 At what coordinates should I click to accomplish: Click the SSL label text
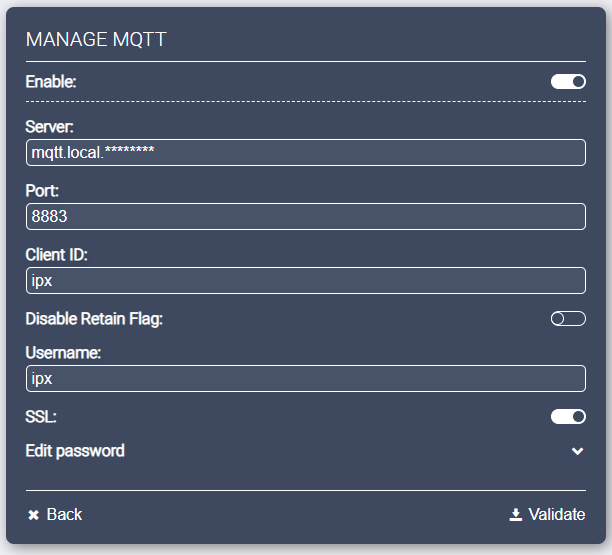[41, 416]
